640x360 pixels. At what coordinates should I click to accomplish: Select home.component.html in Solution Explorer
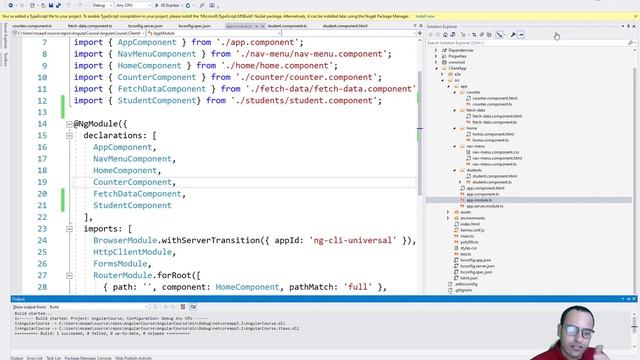pos(493,134)
